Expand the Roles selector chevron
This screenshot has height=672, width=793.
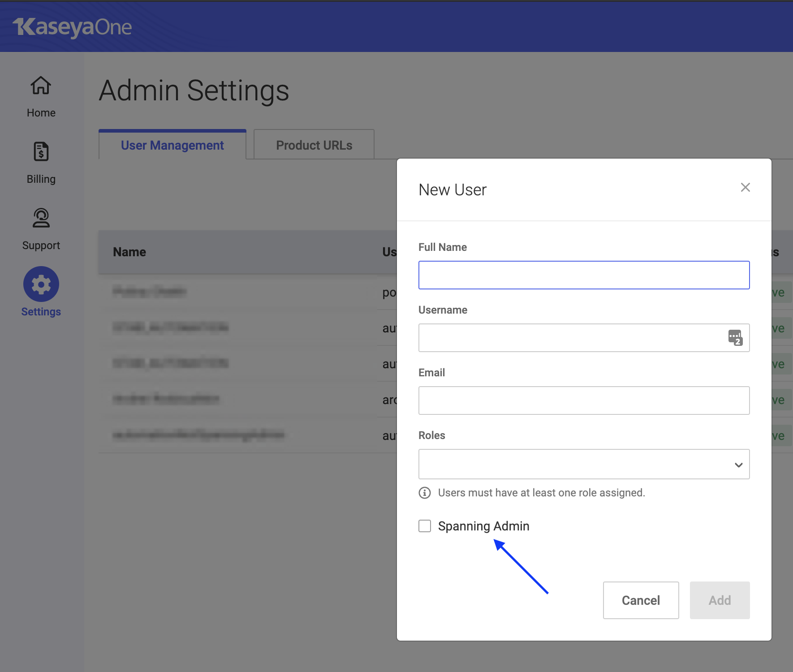pos(738,465)
